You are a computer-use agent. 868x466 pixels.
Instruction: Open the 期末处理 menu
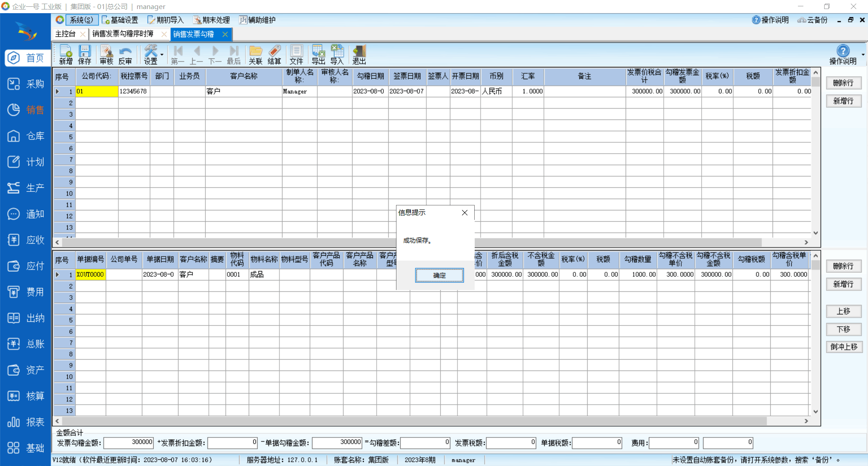pyautogui.click(x=212, y=20)
